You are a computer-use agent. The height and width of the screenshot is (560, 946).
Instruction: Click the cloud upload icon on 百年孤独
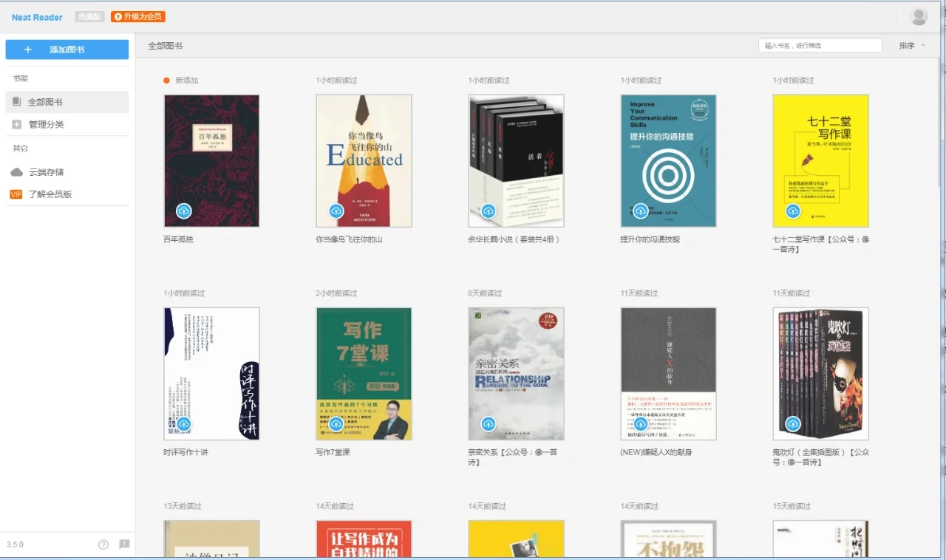[184, 211]
